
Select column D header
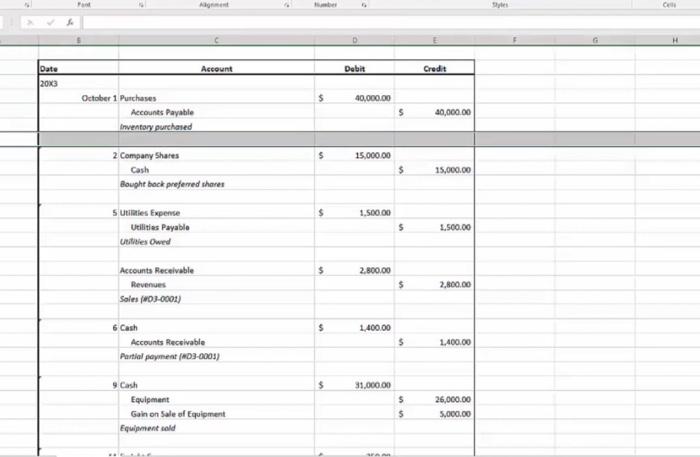(354, 40)
